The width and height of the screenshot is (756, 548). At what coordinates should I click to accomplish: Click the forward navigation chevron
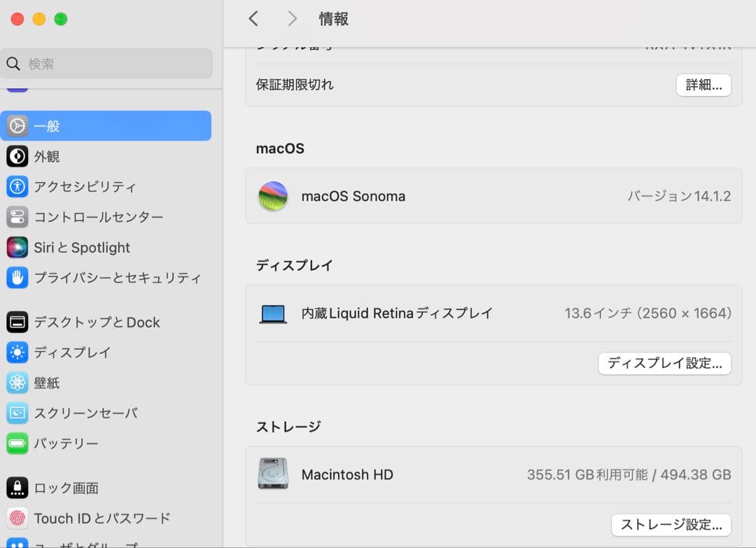coord(292,19)
